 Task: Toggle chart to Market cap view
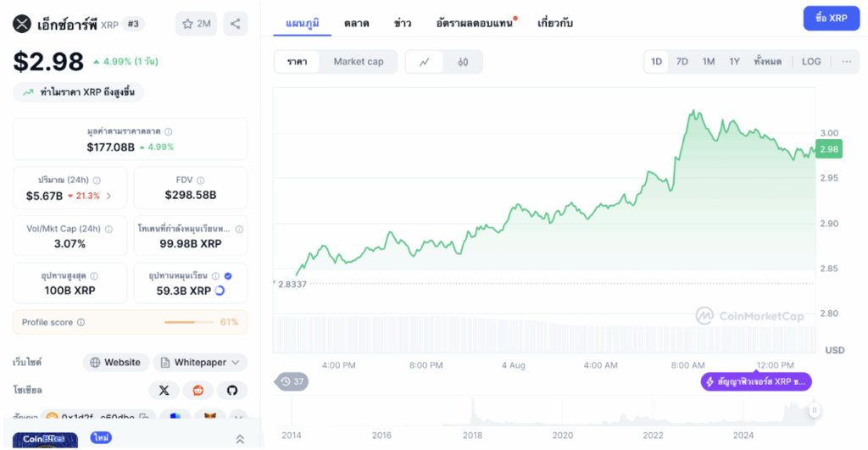358,62
